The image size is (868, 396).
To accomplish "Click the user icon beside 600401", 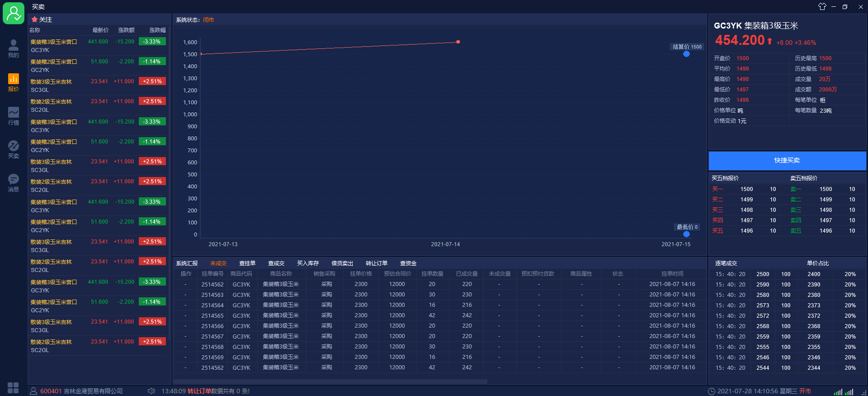I will [x=33, y=391].
